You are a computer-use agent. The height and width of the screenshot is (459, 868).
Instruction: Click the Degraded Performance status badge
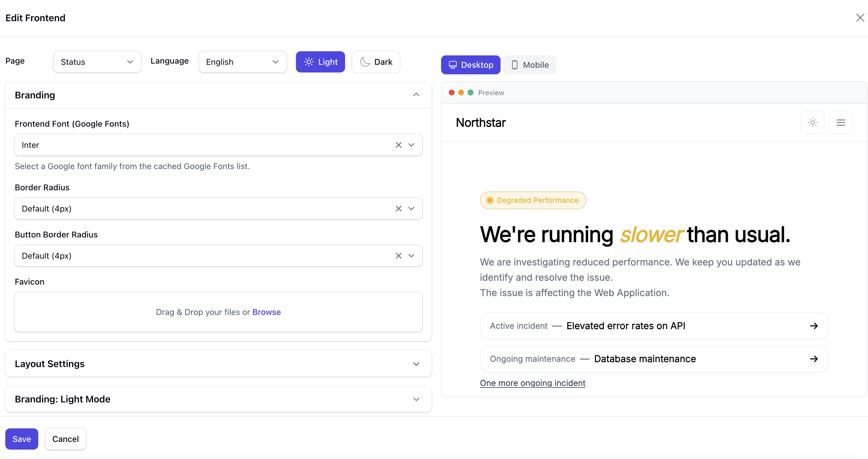[533, 200]
